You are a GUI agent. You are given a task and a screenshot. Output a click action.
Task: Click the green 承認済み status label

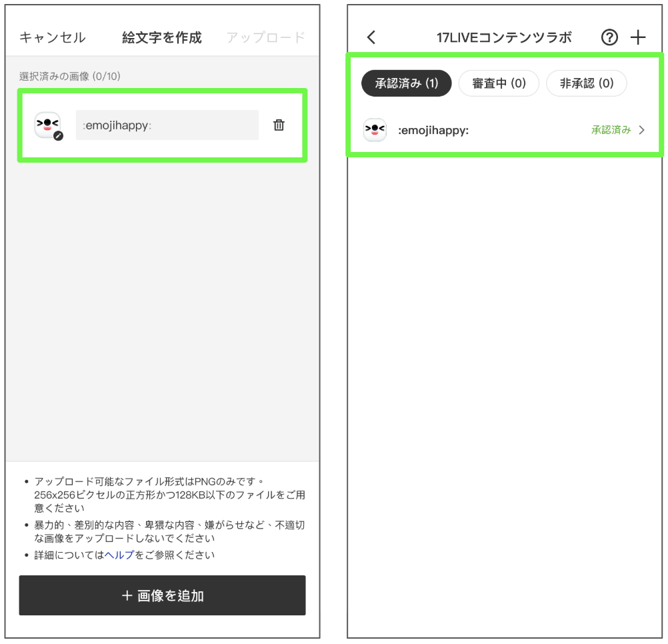(x=611, y=131)
